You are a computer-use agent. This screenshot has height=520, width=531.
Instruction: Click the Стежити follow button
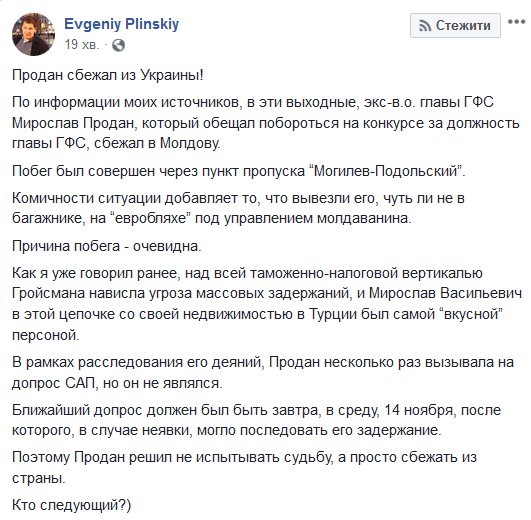455,25
